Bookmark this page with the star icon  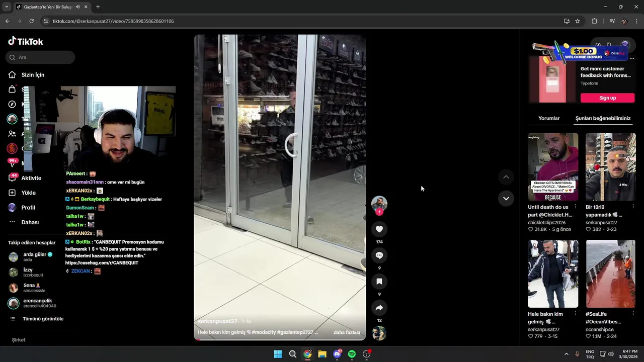[x=578, y=21]
